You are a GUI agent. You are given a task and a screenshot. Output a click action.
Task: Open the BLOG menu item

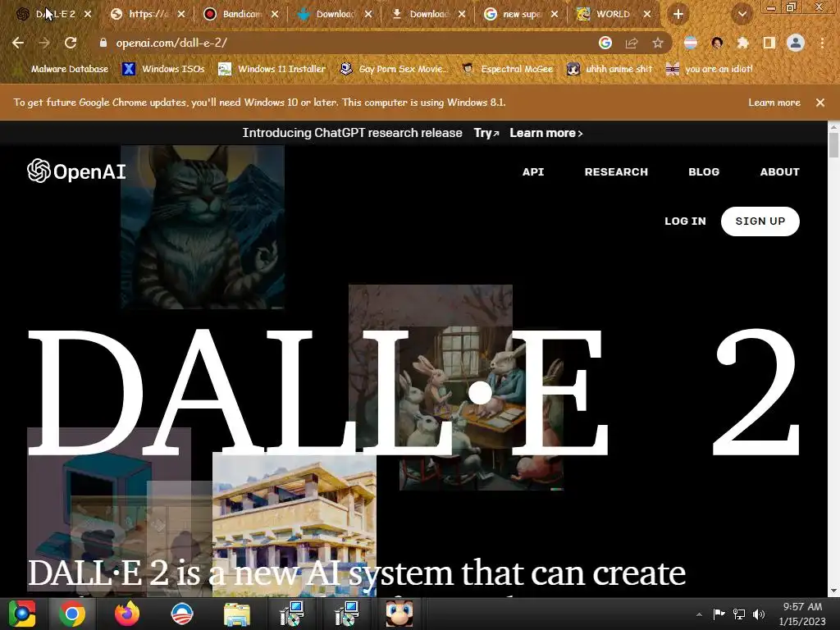pyautogui.click(x=703, y=172)
